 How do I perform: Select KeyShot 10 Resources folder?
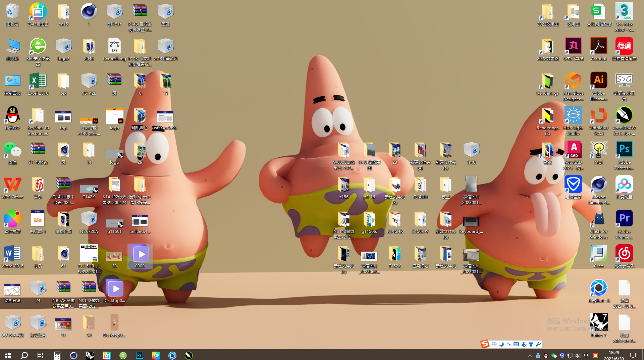(x=38, y=121)
